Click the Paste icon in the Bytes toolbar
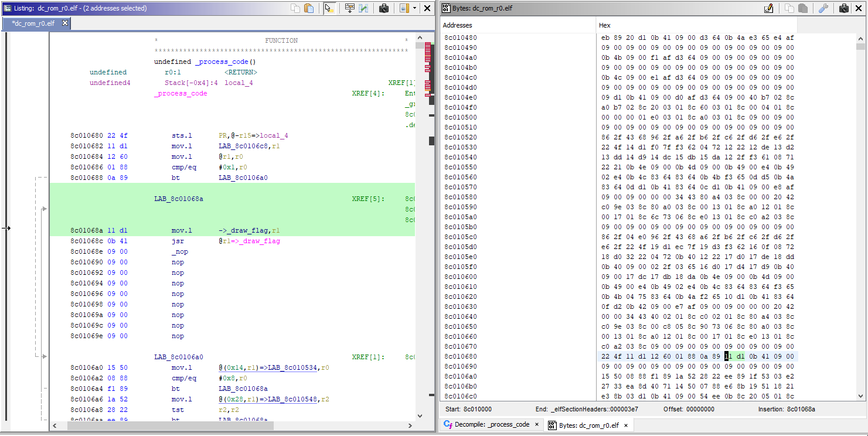 click(802, 8)
